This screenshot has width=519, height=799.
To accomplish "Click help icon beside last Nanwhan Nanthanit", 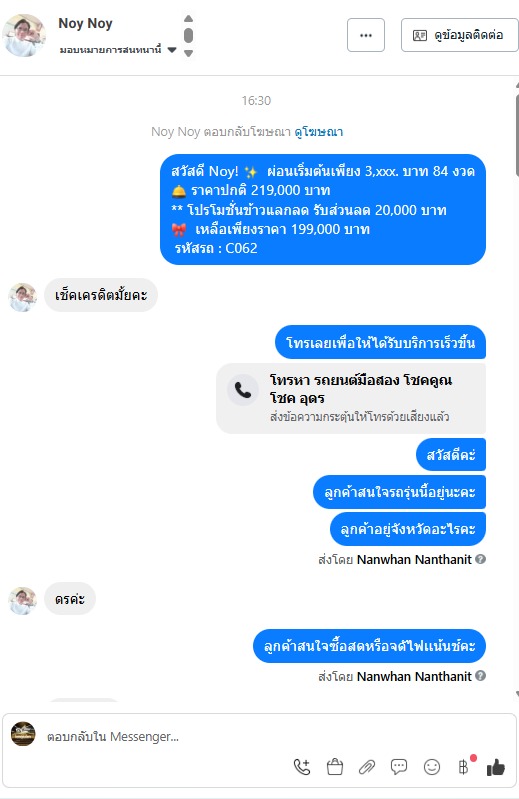I will pyautogui.click(x=480, y=676).
